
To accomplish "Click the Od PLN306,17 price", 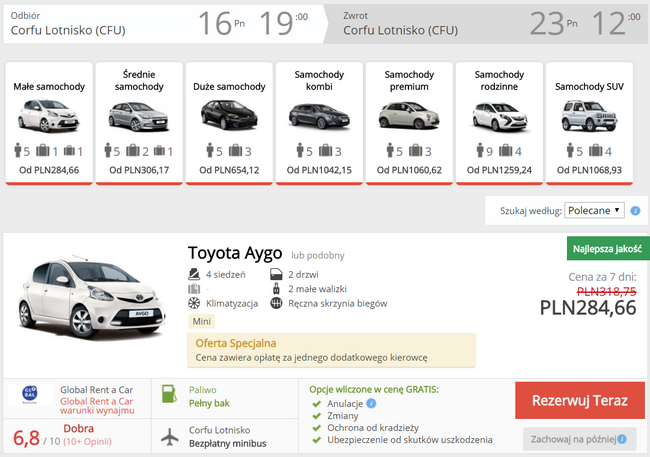I will [x=139, y=170].
